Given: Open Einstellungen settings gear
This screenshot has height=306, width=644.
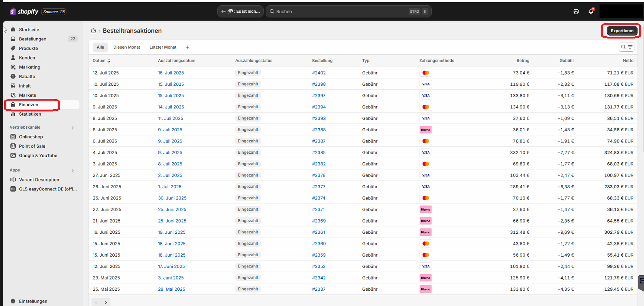Looking at the screenshot, I should (x=13, y=301).
